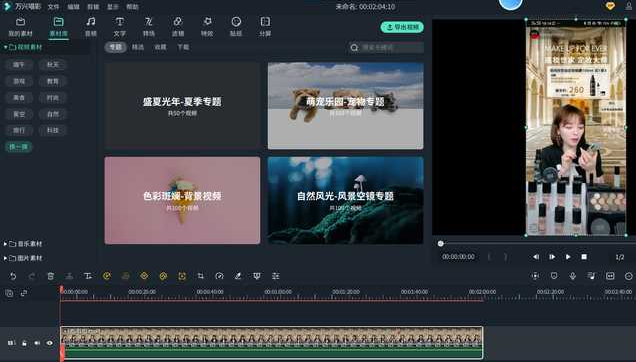Click the redo arrow in timeline toolbar

pos(32,276)
